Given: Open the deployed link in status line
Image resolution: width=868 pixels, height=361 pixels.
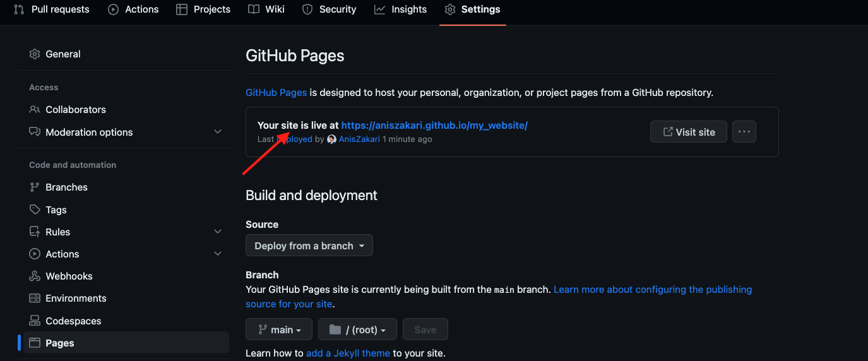Looking at the screenshot, I should click(295, 139).
